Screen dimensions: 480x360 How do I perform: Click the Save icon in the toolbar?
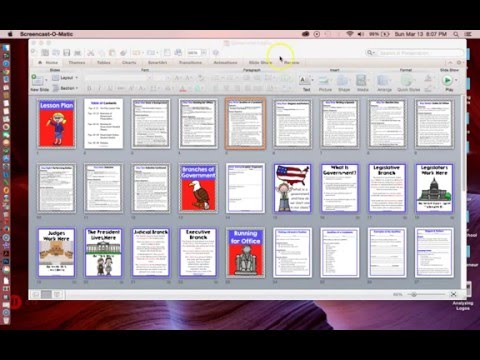point(67,52)
